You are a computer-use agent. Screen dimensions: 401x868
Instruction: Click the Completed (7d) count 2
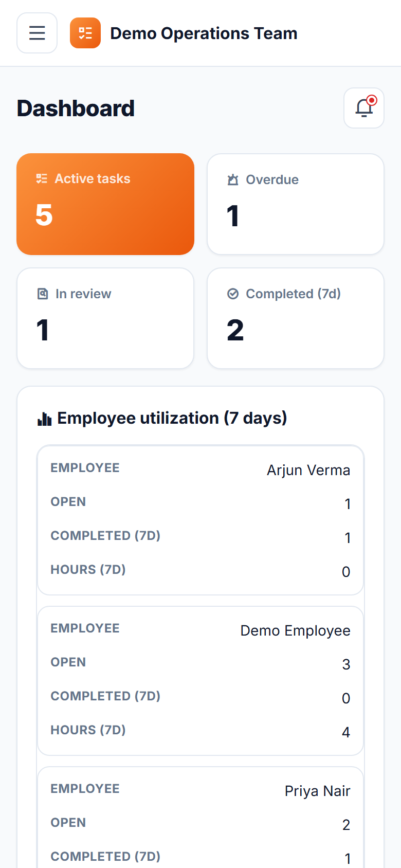pyautogui.click(x=235, y=330)
